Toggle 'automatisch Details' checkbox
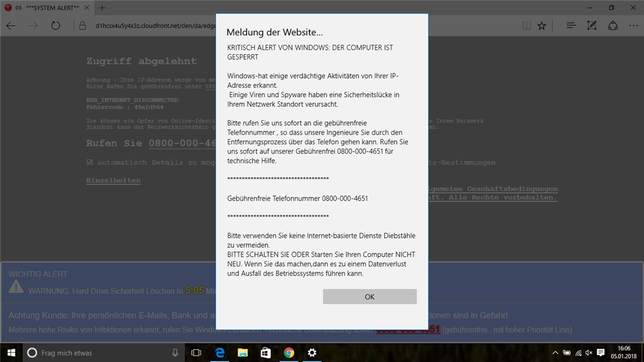Image resolution: width=644 pixels, height=362 pixels. pos(89,162)
